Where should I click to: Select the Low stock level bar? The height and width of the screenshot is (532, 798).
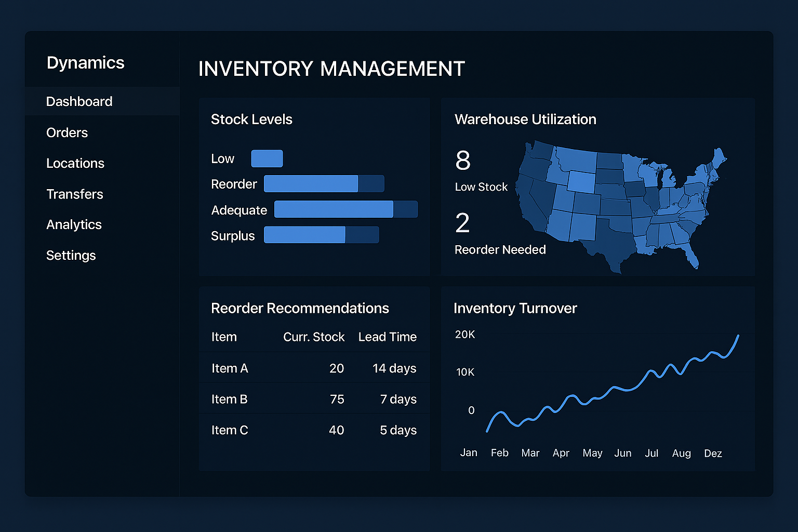pyautogui.click(x=267, y=158)
